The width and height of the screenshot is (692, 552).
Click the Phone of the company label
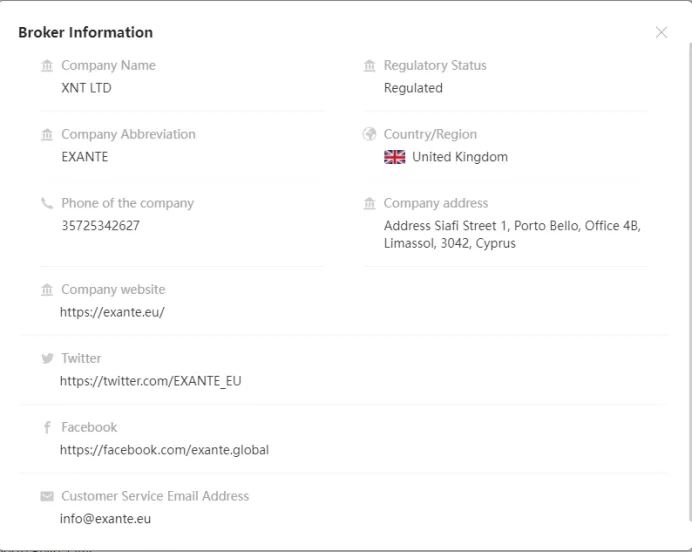pyautogui.click(x=128, y=203)
